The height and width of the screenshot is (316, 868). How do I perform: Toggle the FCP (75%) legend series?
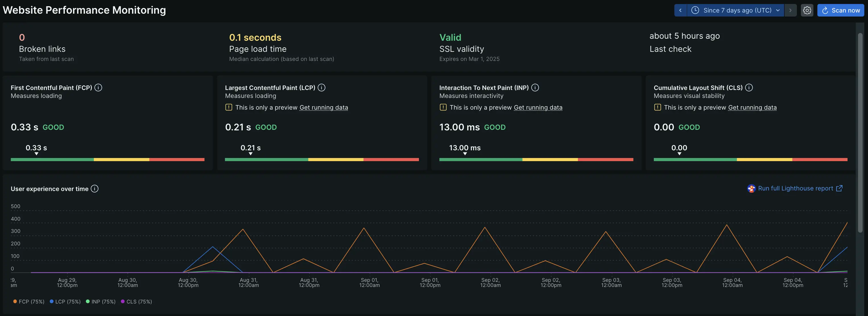point(29,301)
